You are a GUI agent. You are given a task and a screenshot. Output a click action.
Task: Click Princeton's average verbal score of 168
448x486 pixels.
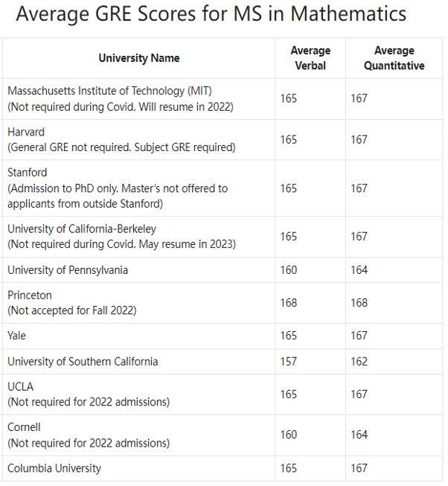pos(289,303)
